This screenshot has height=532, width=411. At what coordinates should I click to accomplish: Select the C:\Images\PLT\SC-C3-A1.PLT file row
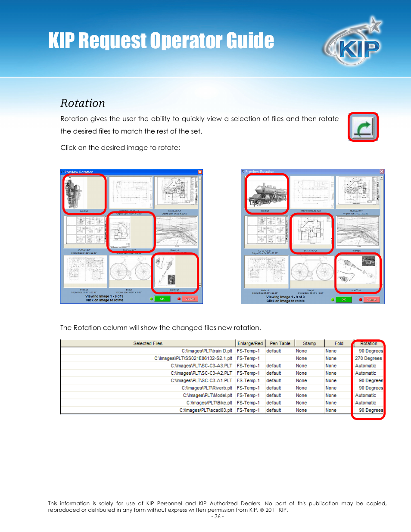pos(222,380)
